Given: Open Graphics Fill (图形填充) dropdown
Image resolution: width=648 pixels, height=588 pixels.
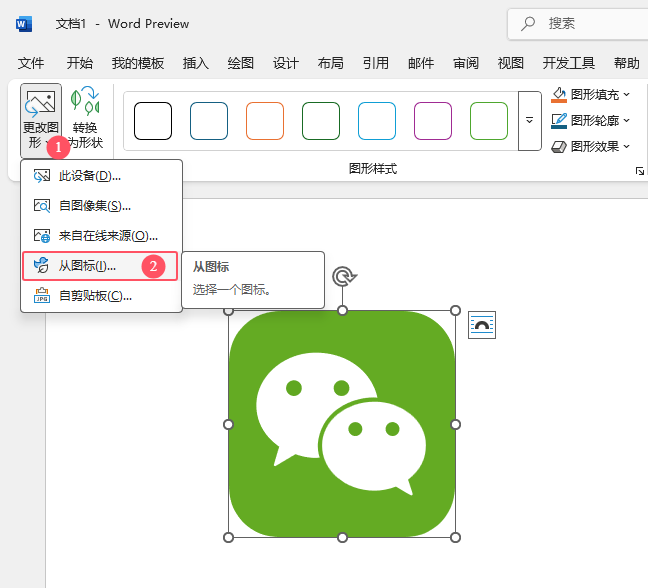Looking at the screenshot, I should 590,95.
